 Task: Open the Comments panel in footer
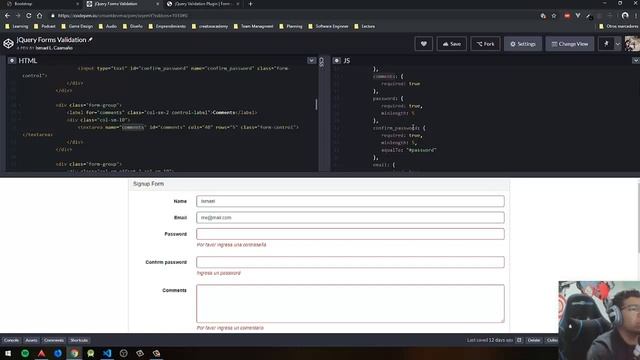53,340
